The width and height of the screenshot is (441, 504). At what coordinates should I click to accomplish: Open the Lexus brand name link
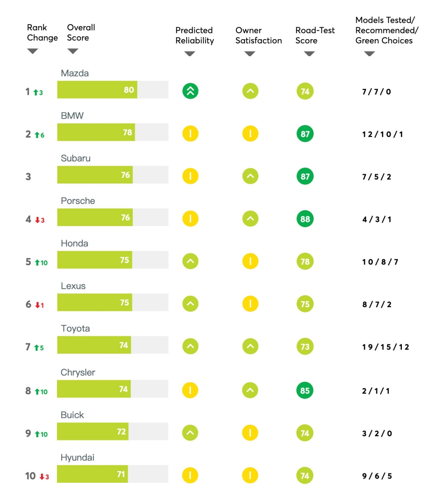(73, 286)
